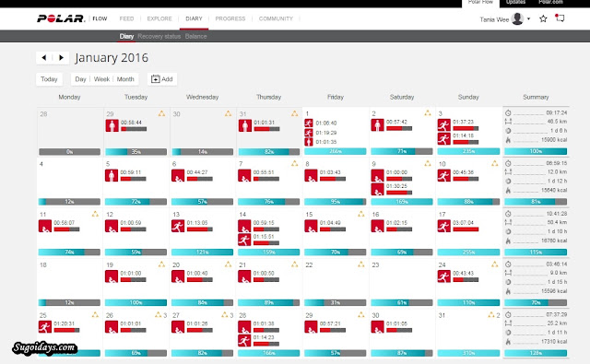This screenshot has height=364, width=590.
Task: Open Jan 8 session icon 01:03:43
Action: tap(312, 175)
